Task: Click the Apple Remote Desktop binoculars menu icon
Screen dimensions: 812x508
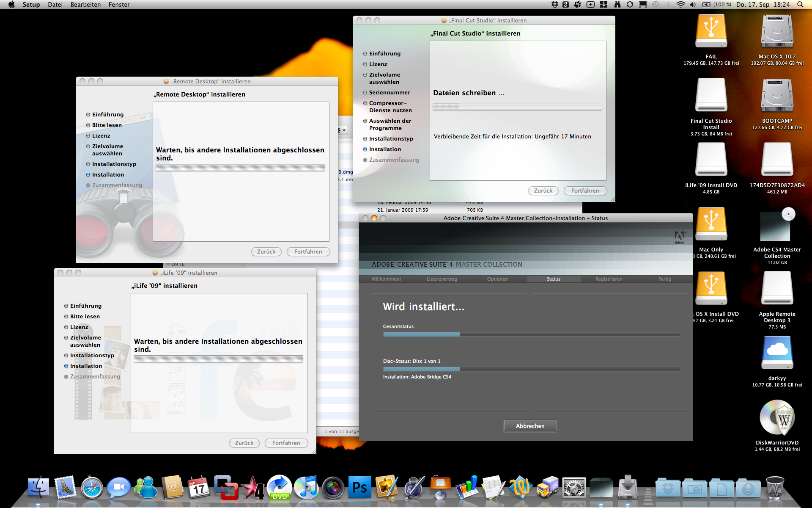Action: pyautogui.click(x=617, y=4)
